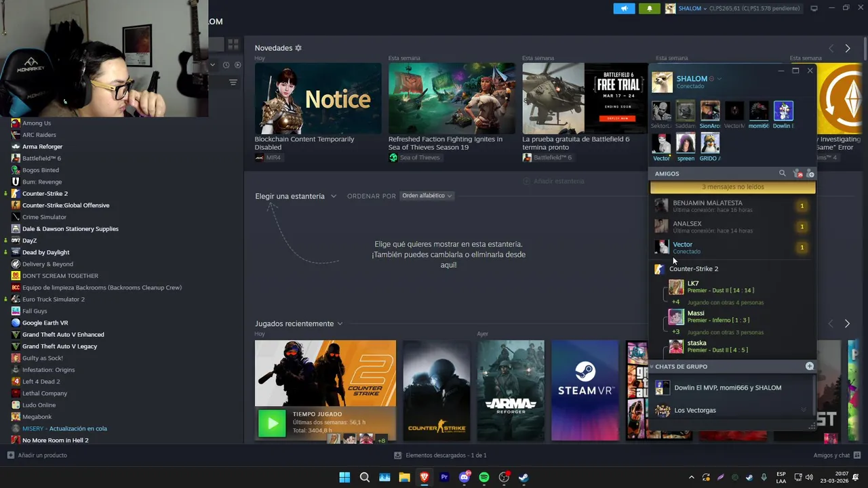This screenshot has height=488, width=868.
Task: Search friends with magnifier icon in Amigos
Action: (782, 174)
